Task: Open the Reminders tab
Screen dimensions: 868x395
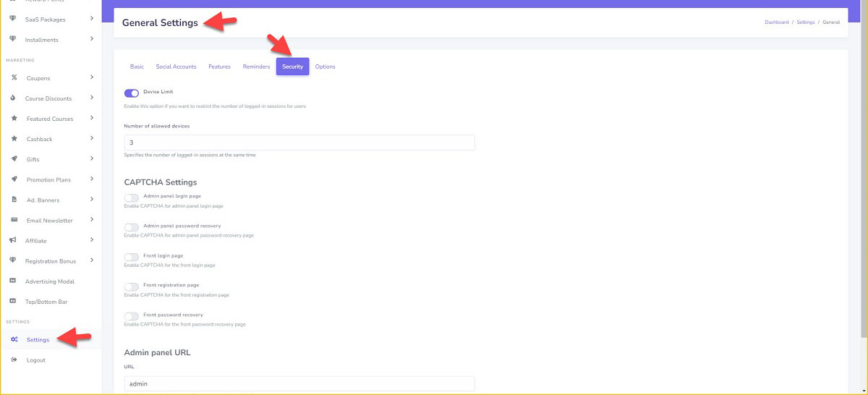Action: [x=256, y=67]
